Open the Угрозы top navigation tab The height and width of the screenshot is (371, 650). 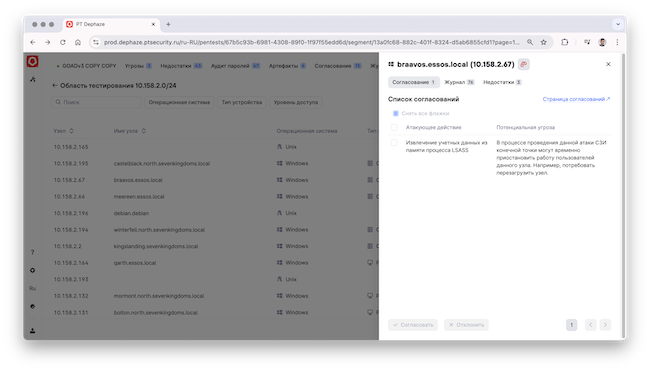click(138, 66)
